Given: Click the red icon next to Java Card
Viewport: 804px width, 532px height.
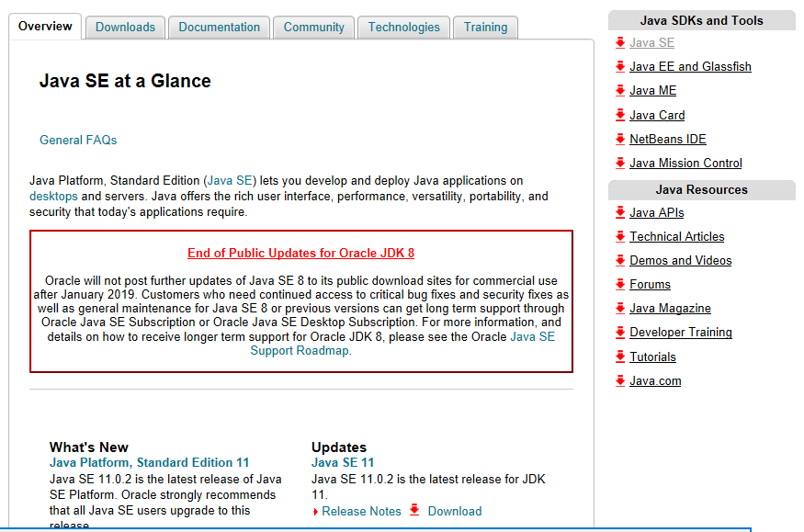Looking at the screenshot, I should [620, 114].
